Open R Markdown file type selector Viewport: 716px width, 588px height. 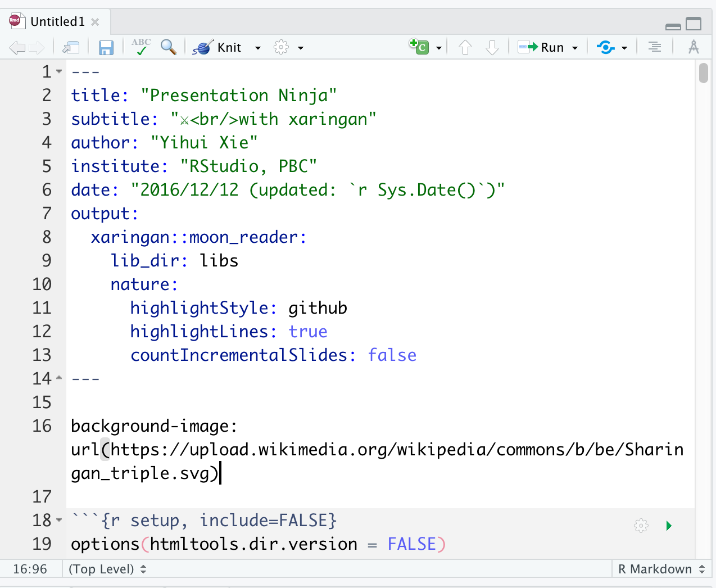pos(661,569)
